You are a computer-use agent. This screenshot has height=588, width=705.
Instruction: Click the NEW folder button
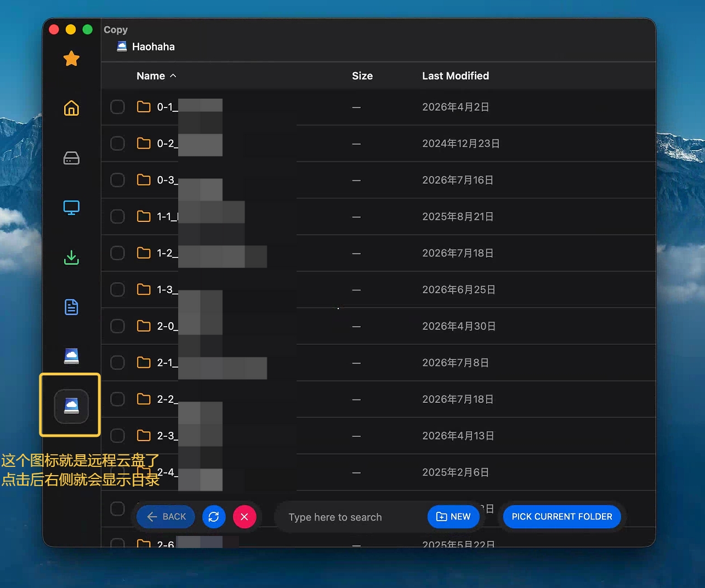pos(453,517)
